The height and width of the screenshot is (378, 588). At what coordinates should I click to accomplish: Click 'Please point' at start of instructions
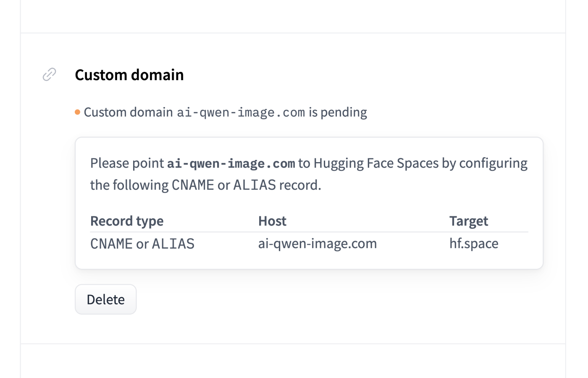[127, 163]
